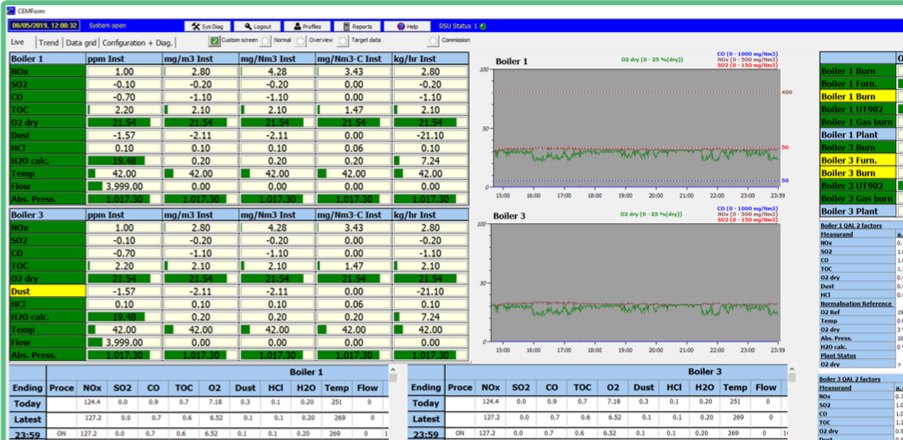Click the Boiler 3 QAL 2 factors heading
Viewport: 903px width, 440px height.
pos(851,379)
